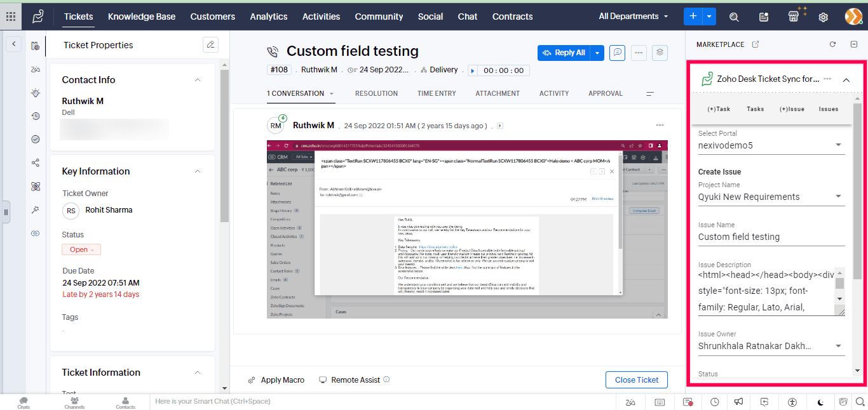Click the layers icon in ticket header
Viewport: 868px width, 410px height.
click(660, 53)
